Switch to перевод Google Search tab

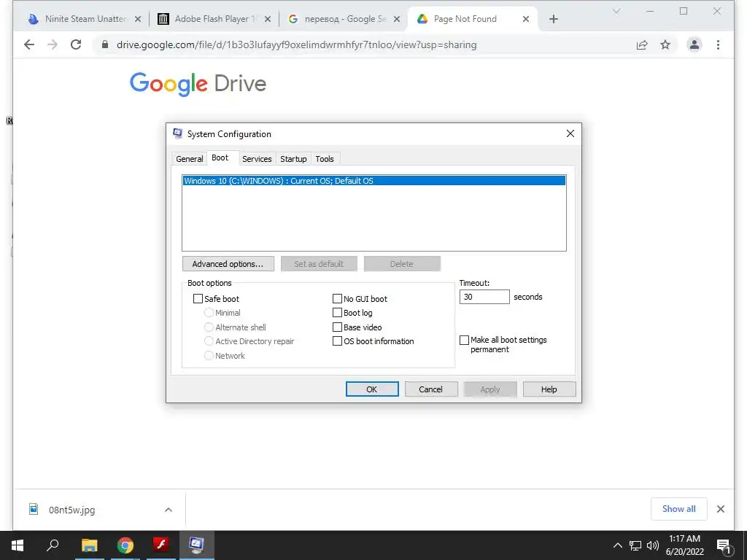coord(344,19)
